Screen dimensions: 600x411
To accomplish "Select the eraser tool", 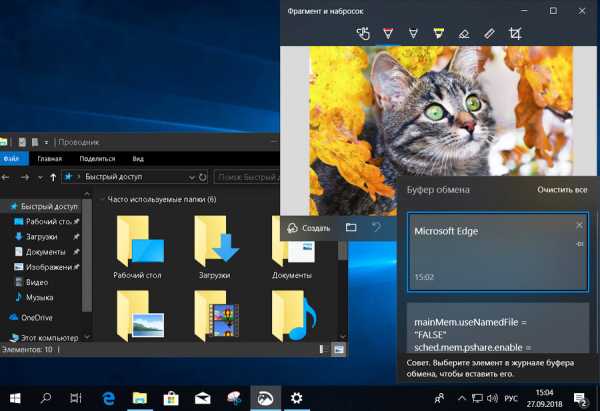I will pos(463,33).
